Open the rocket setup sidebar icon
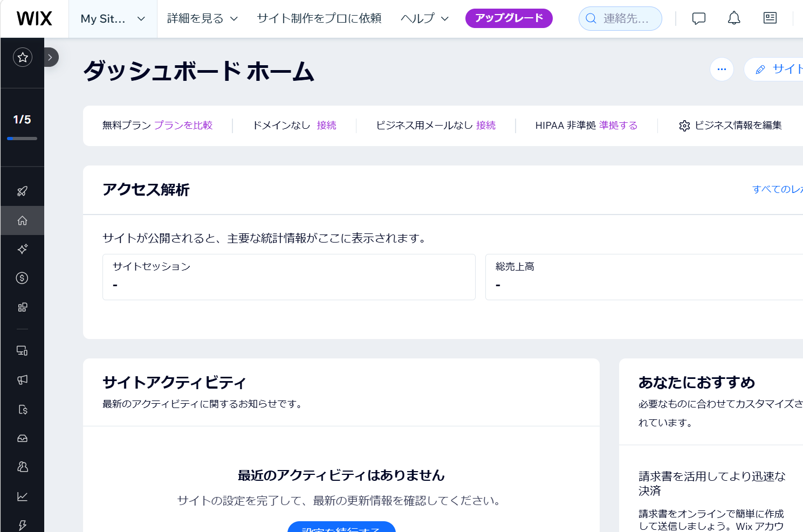This screenshot has height=532, width=803. point(22,191)
